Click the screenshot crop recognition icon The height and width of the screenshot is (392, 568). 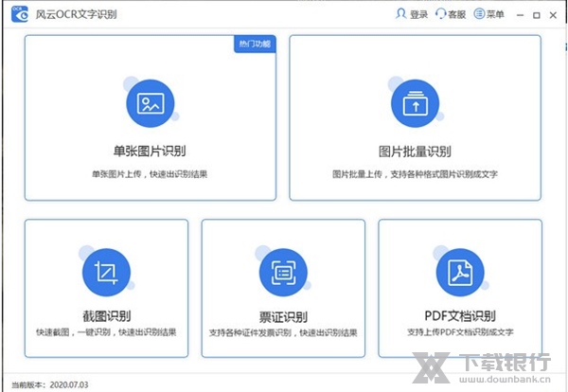coord(106,272)
